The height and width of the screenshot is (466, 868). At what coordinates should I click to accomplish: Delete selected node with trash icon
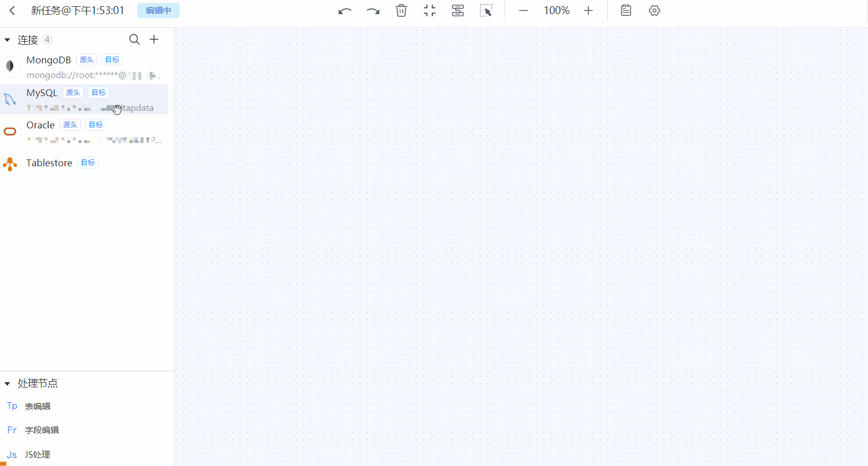click(401, 11)
